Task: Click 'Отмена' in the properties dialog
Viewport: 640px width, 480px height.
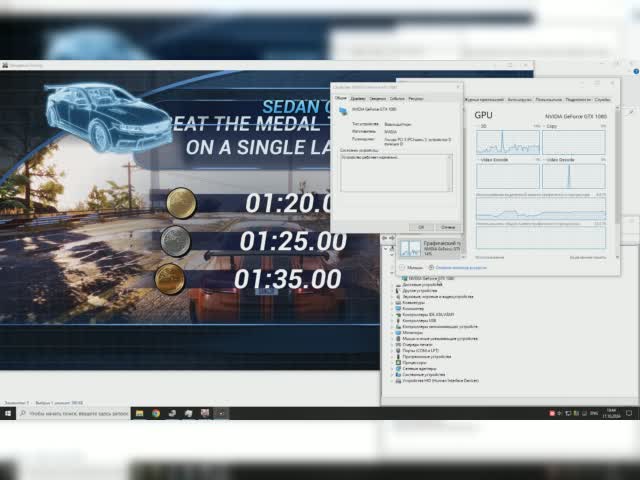Action: point(448,227)
